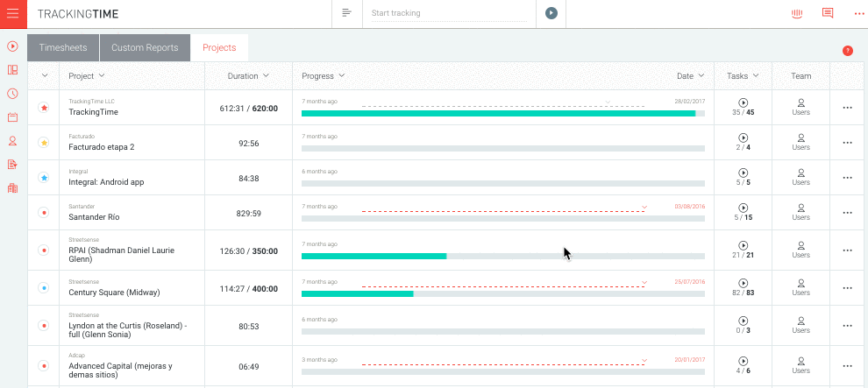This screenshot has height=388, width=868.
Task: Switch to the Custom Reports tab
Action: coord(145,47)
